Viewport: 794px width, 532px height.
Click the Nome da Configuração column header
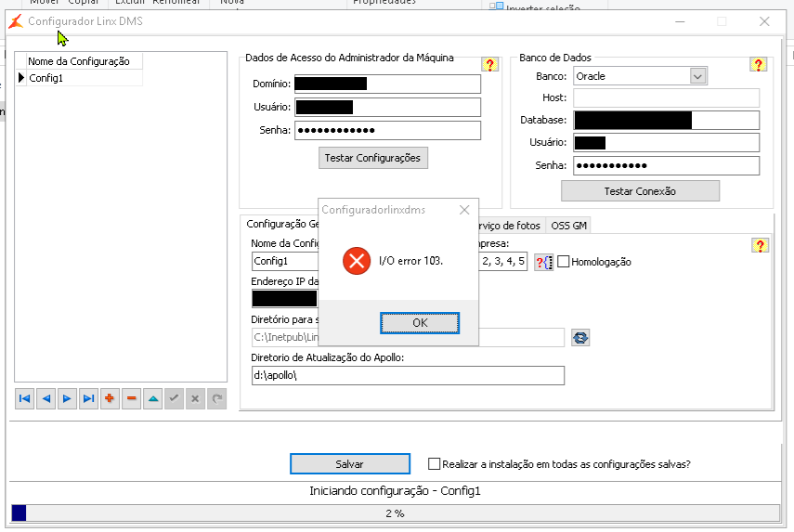[x=85, y=61]
